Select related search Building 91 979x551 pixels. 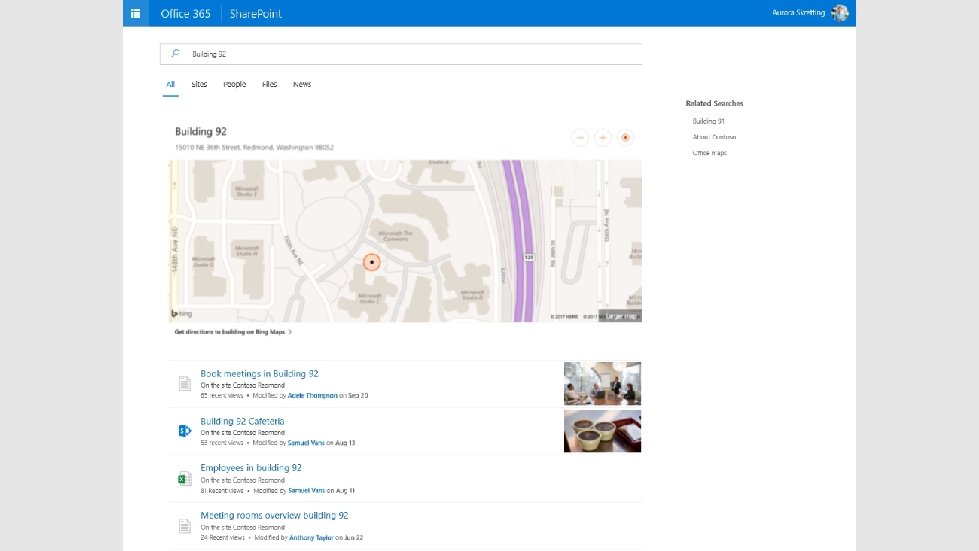pos(709,122)
